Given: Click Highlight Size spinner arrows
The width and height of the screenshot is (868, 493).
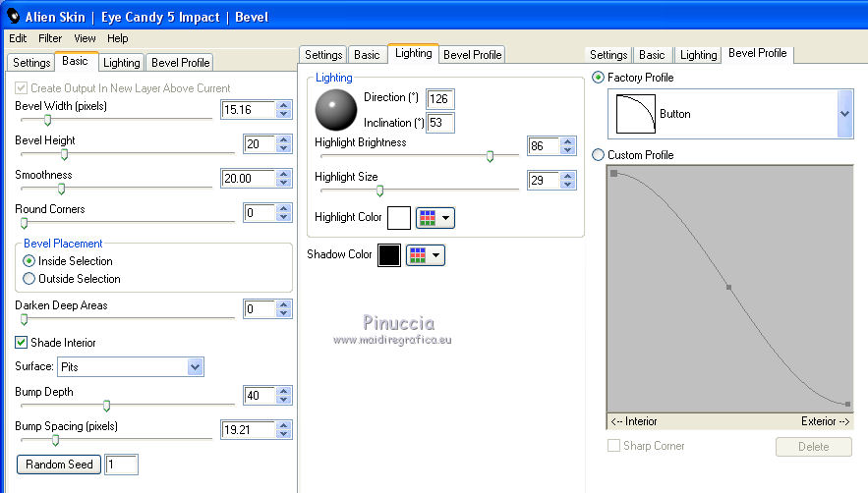Looking at the screenshot, I should point(567,181).
